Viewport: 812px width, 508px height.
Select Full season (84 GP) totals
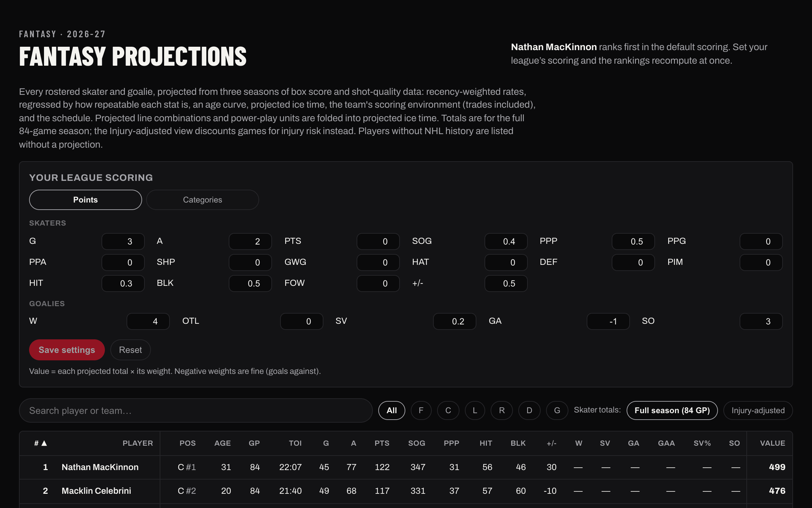pyautogui.click(x=672, y=410)
